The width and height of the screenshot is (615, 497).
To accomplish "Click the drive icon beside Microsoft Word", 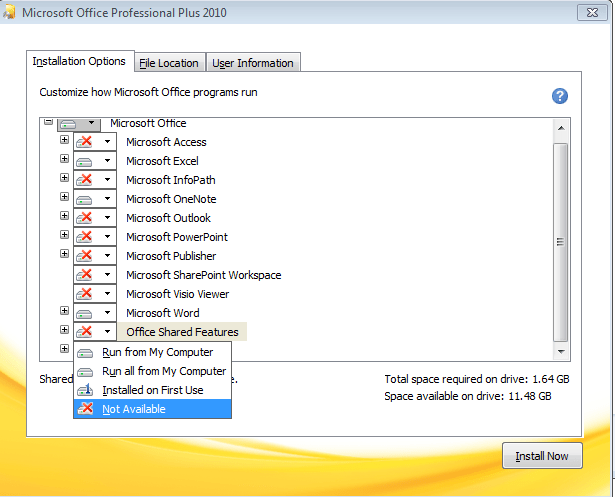I will [84, 313].
